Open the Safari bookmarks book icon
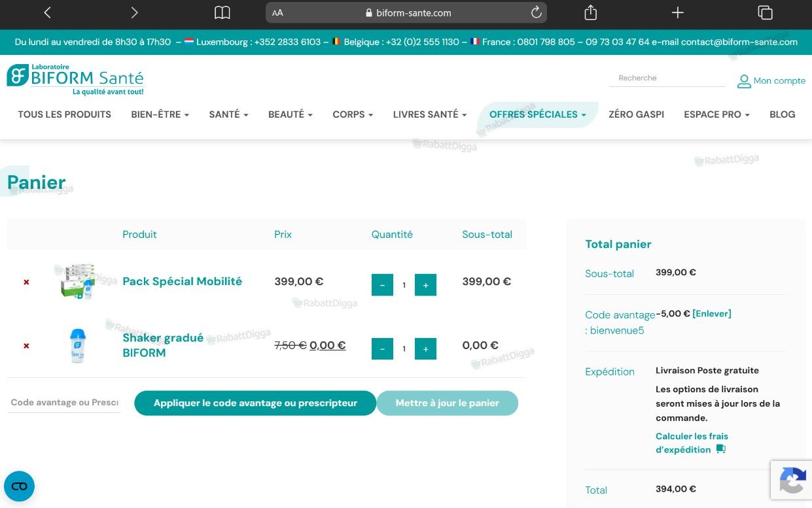This screenshot has height=508, width=812. pos(222,12)
